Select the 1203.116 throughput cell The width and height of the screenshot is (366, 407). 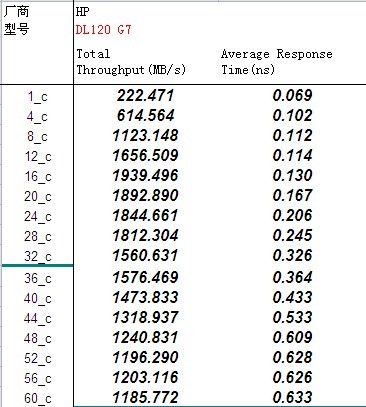click(145, 378)
